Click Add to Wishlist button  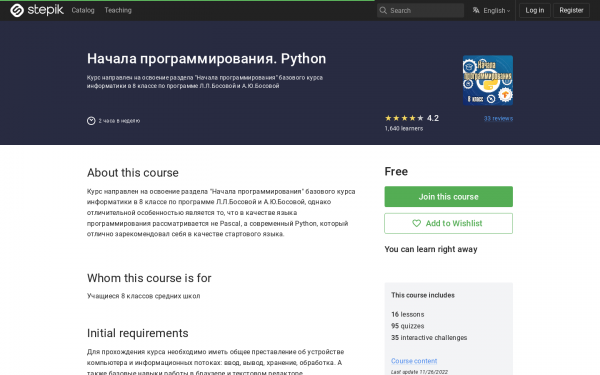coord(448,223)
